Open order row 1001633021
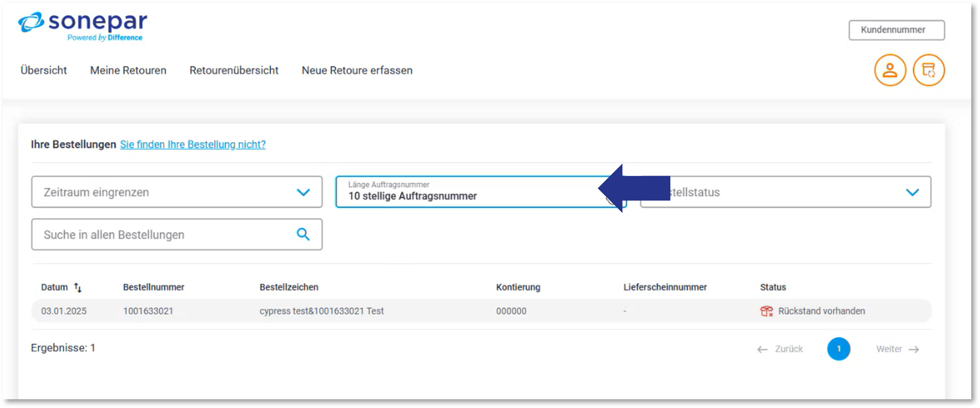980x408 pixels. coord(148,311)
